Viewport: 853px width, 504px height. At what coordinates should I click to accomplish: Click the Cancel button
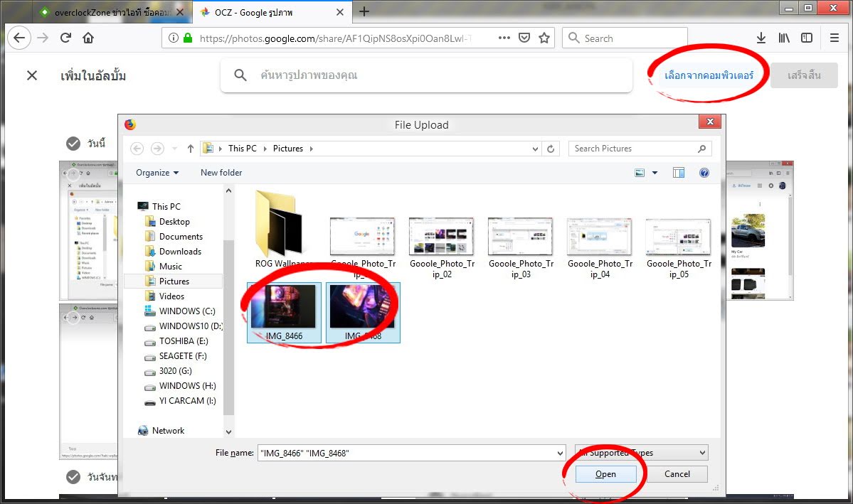click(x=677, y=474)
